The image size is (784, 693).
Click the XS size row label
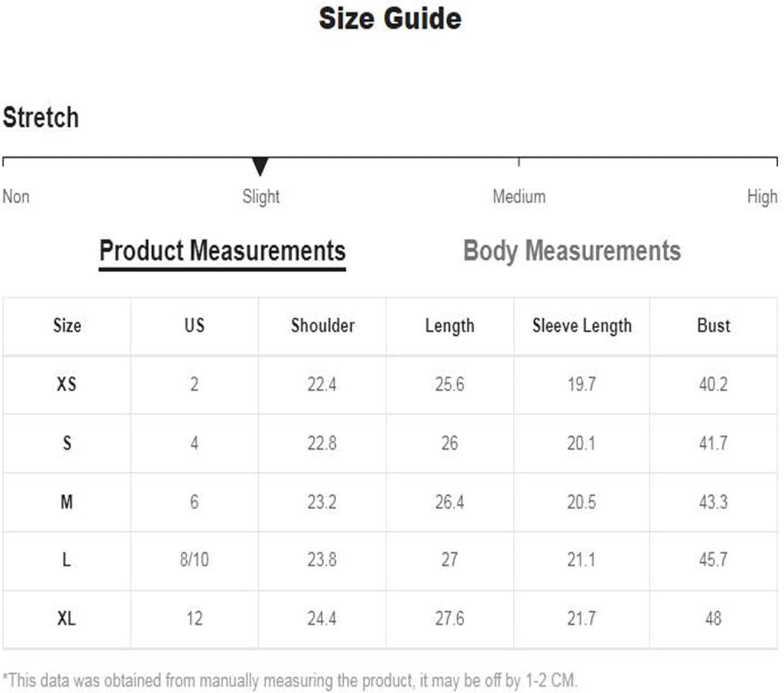pos(67,384)
